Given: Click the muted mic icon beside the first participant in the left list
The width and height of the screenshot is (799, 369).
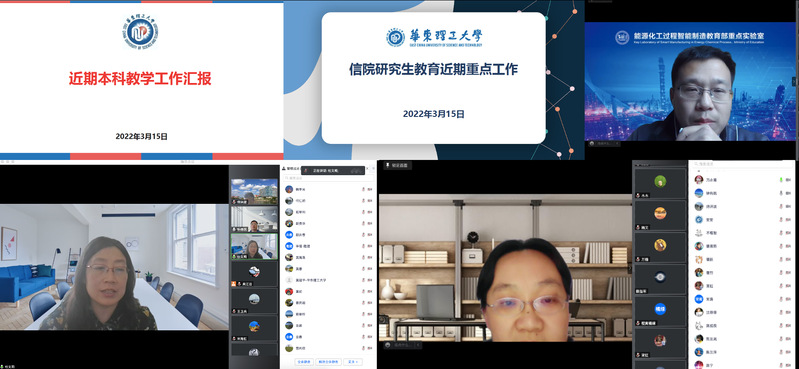Looking at the screenshot, I should [x=363, y=189].
